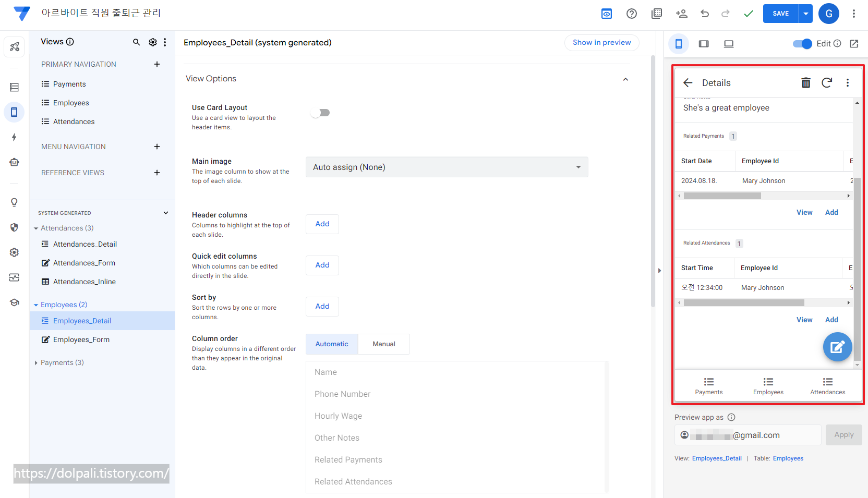Toggle the Edit switch in preview toolbar
This screenshot has width=868, height=498.
click(x=802, y=44)
